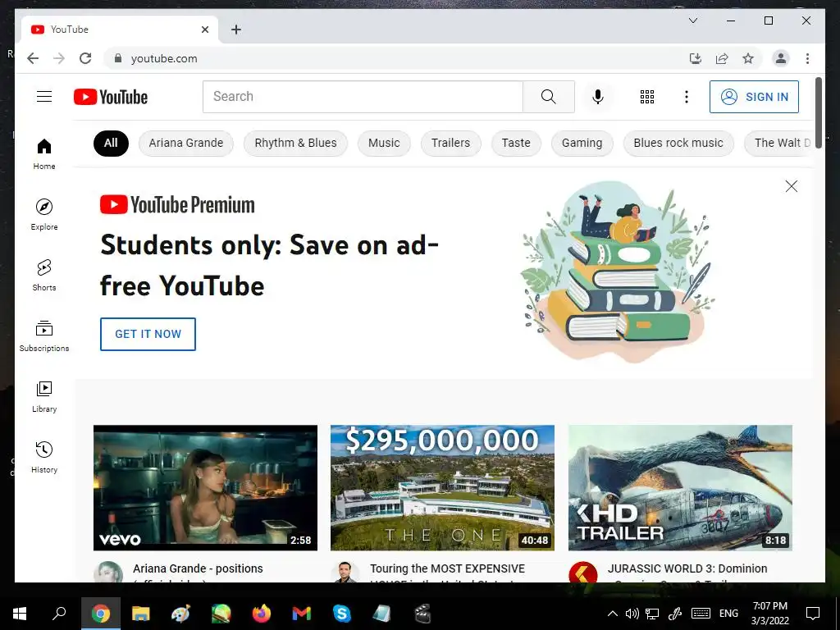Screen dimensions: 840x630
Task: Open Jurassic World HD Trailer thumbnail
Action: click(680, 487)
